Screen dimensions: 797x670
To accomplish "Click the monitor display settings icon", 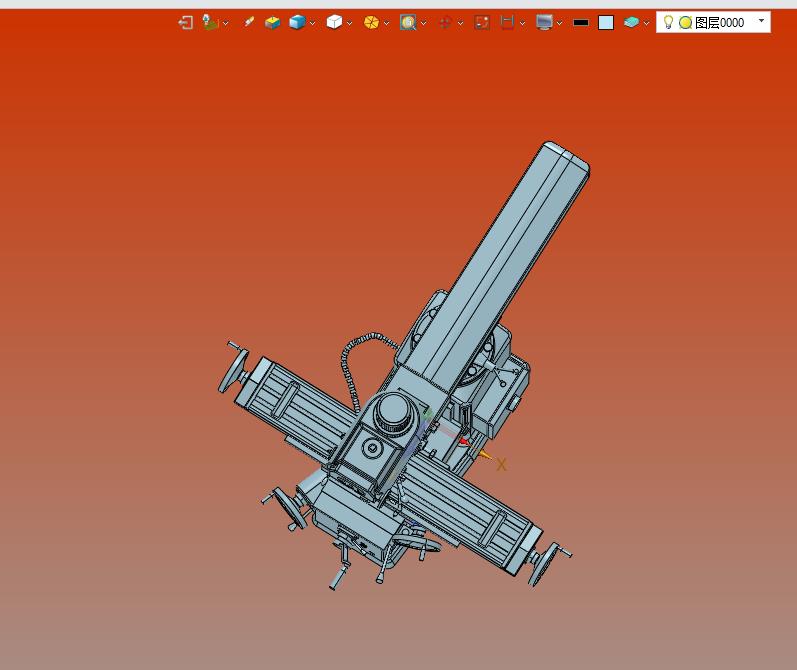I will pyautogui.click(x=544, y=22).
